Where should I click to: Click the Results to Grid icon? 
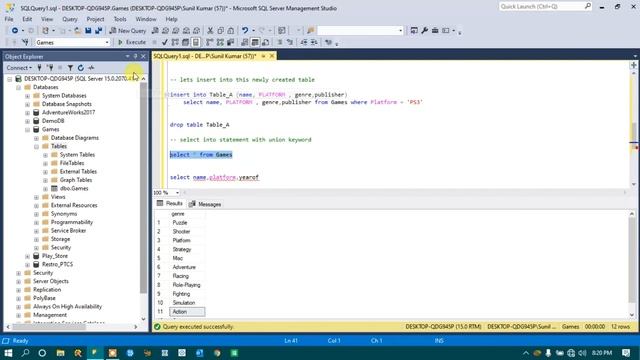coord(255,42)
